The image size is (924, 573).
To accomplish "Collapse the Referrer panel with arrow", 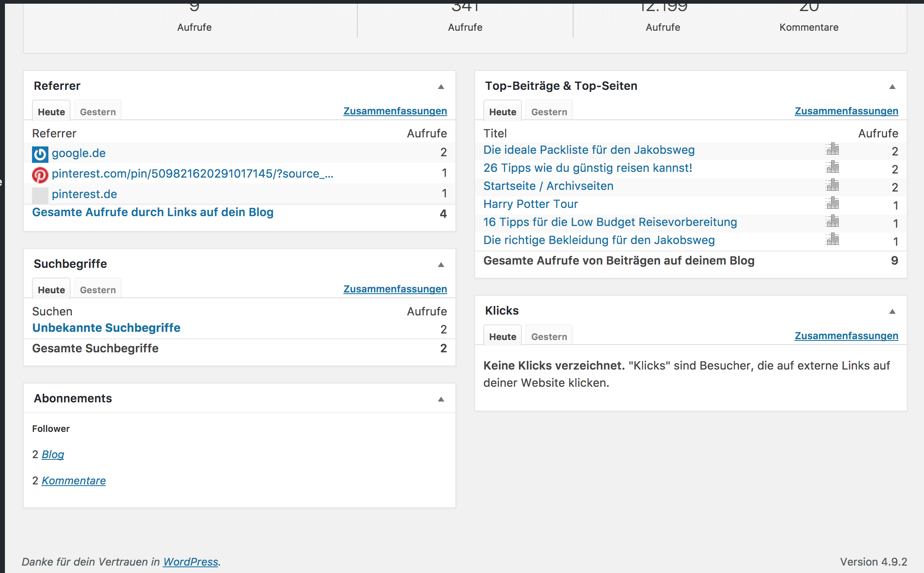I will click(x=441, y=87).
